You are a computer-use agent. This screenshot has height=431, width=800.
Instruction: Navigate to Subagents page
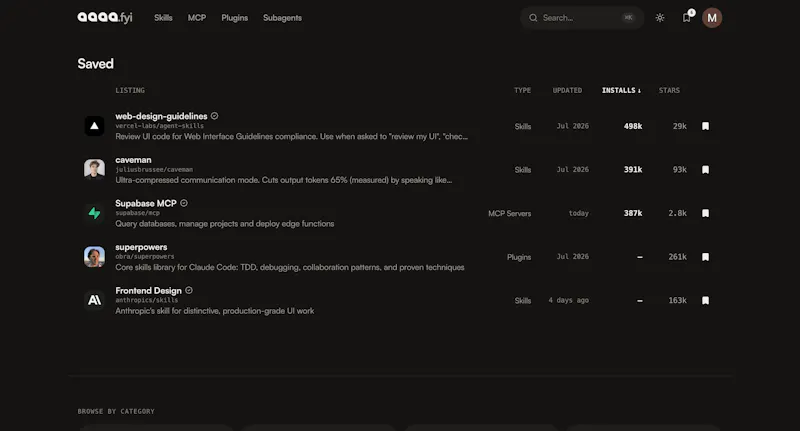[282, 18]
